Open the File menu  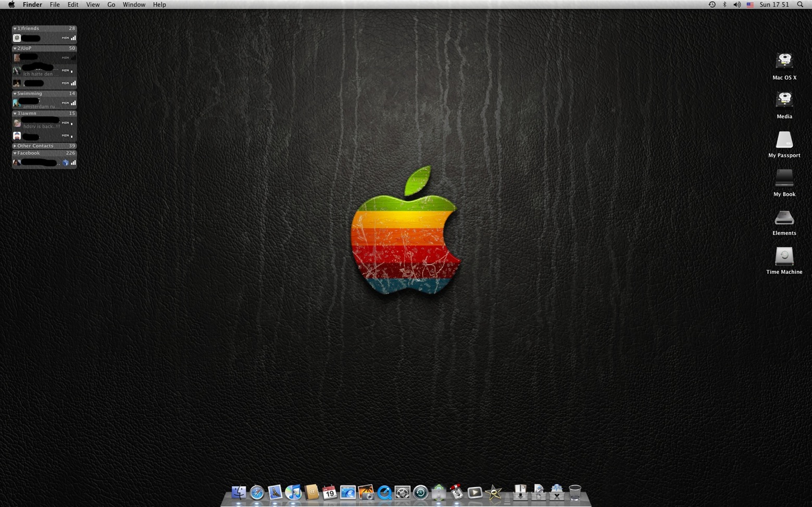coord(55,5)
